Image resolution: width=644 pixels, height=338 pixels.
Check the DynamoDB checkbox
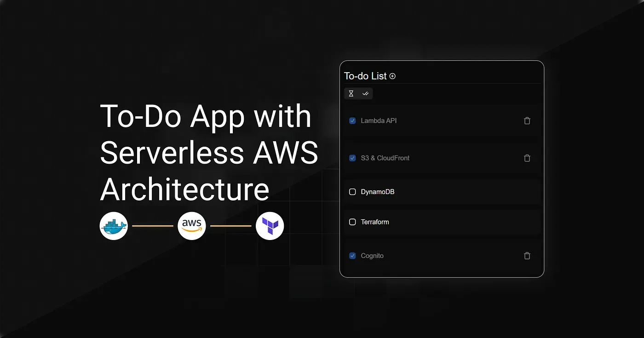tap(352, 192)
